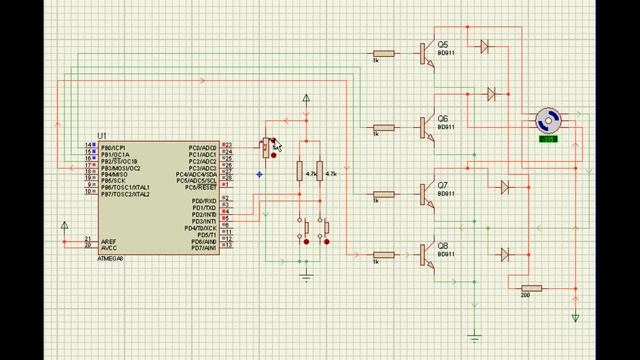
Task: Click the PB3/MOSI/OC2 pin label
Action: (x=121, y=168)
